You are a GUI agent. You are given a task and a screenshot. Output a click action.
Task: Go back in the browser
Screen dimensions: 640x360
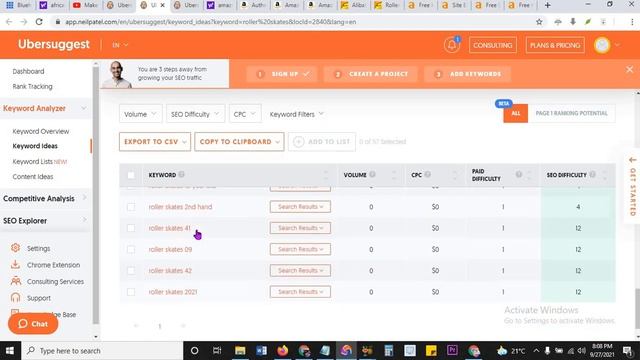pyautogui.click(x=9, y=22)
